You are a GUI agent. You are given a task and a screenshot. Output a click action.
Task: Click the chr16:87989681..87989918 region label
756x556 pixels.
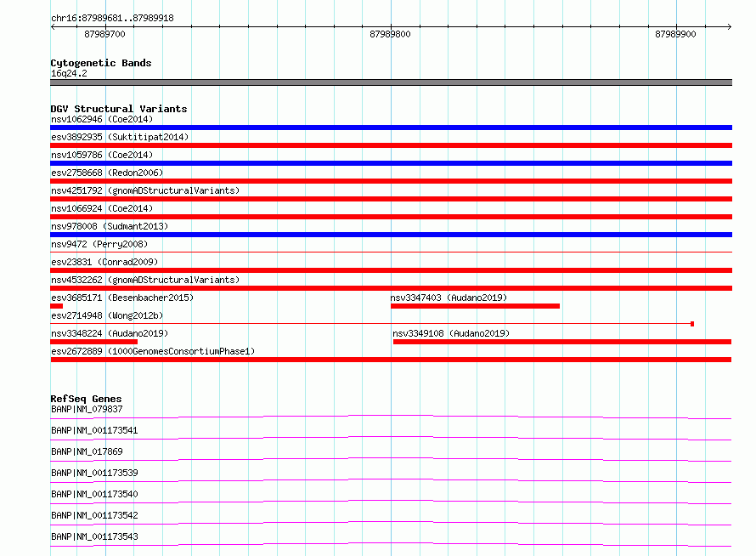[112, 18]
